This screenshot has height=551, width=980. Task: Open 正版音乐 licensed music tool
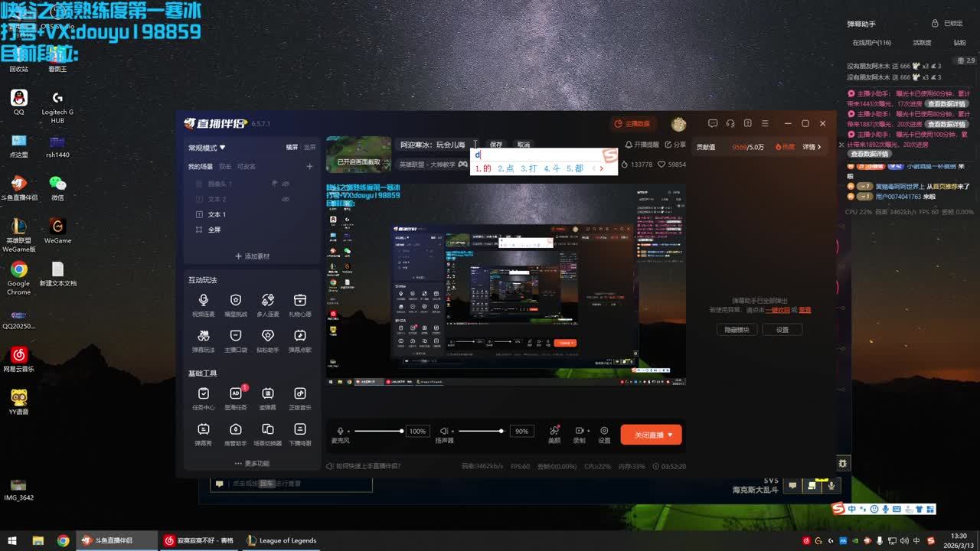point(300,398)
